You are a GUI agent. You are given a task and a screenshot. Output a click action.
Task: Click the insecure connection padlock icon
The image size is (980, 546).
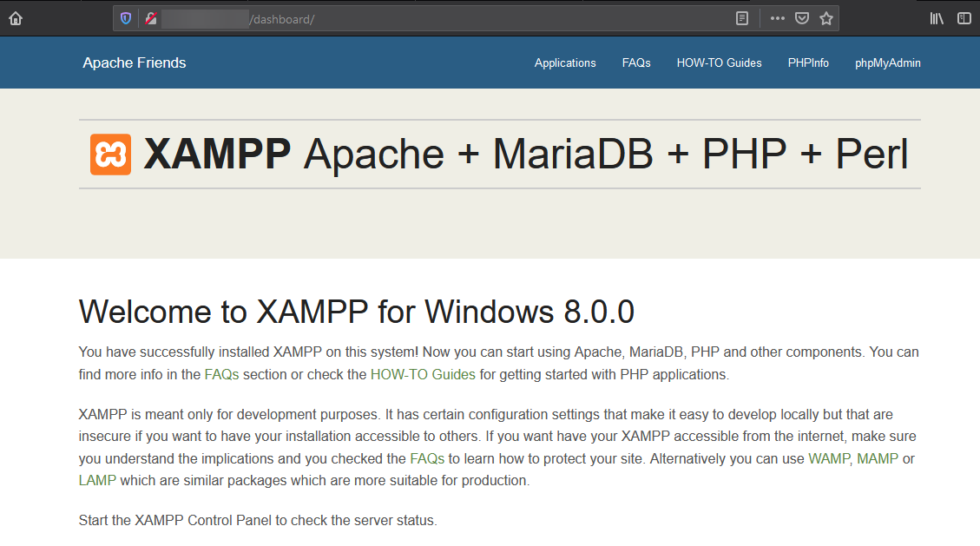coord(151,19)
